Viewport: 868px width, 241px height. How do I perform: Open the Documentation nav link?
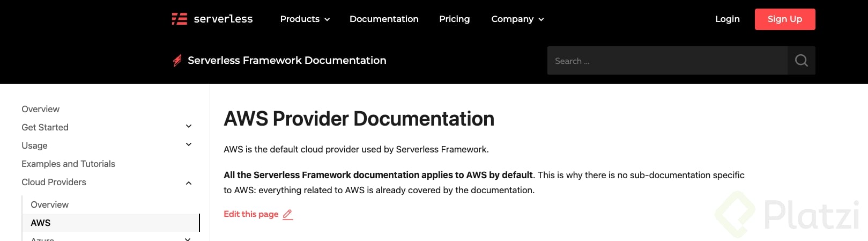click(384, 19)
